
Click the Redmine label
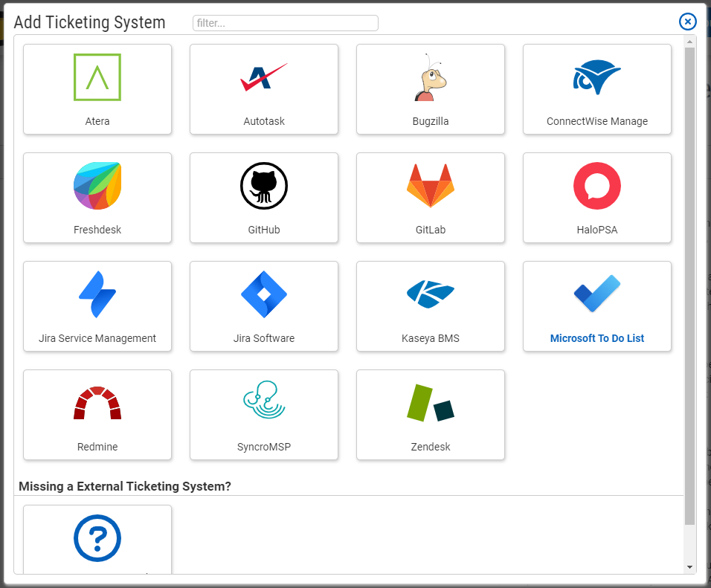tap(97, 447)
